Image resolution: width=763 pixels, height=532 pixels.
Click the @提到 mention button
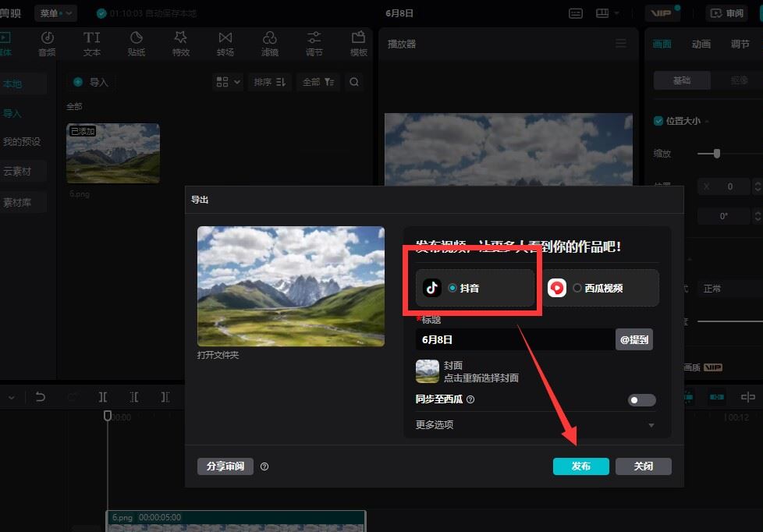click(634, 339)
